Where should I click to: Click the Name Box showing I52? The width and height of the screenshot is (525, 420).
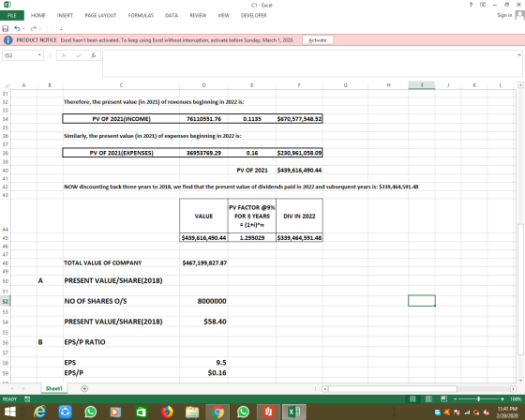19,55
